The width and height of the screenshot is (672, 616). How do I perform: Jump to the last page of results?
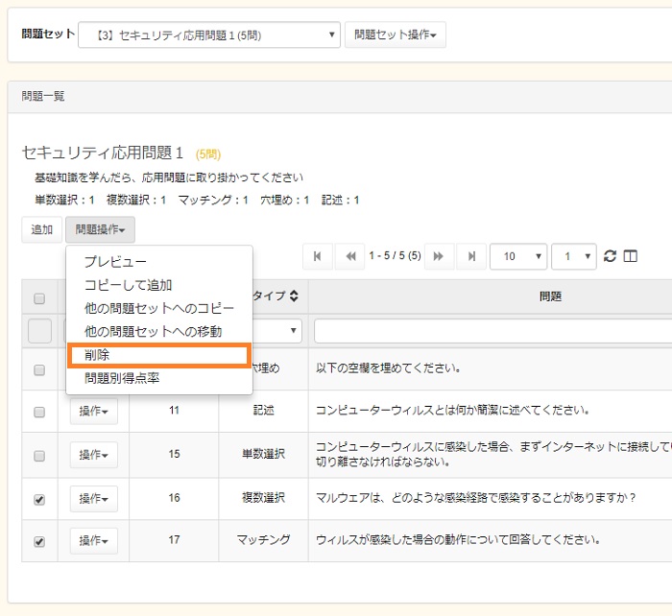click(x=470, y=256)
